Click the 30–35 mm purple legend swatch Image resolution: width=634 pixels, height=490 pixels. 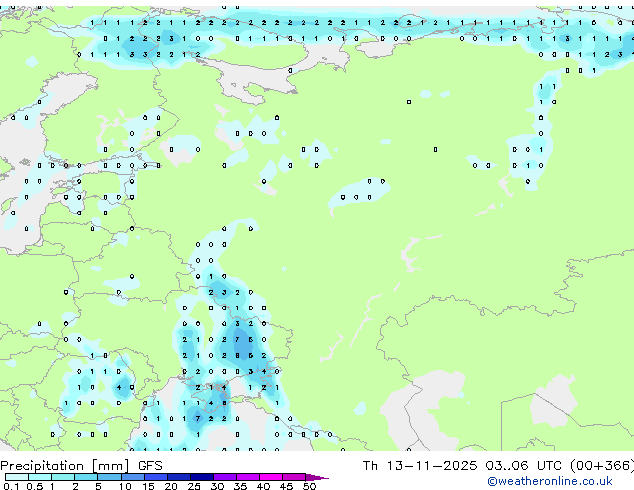[225, 477]
